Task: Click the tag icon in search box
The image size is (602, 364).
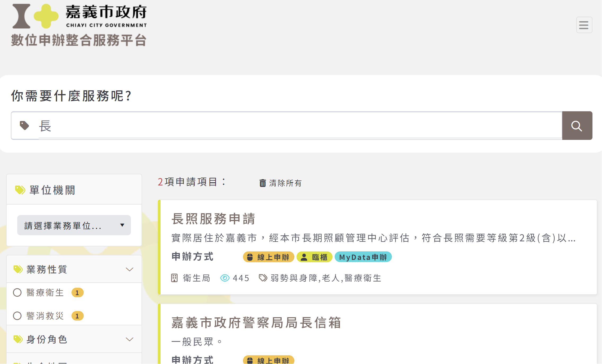Action: click(x=24, y=126)
